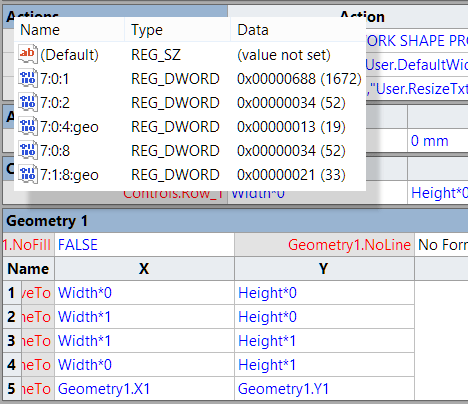Screen dimensions: 468x404
Task: Collapse the Geometry 1 section header
Action: point(235,221)
